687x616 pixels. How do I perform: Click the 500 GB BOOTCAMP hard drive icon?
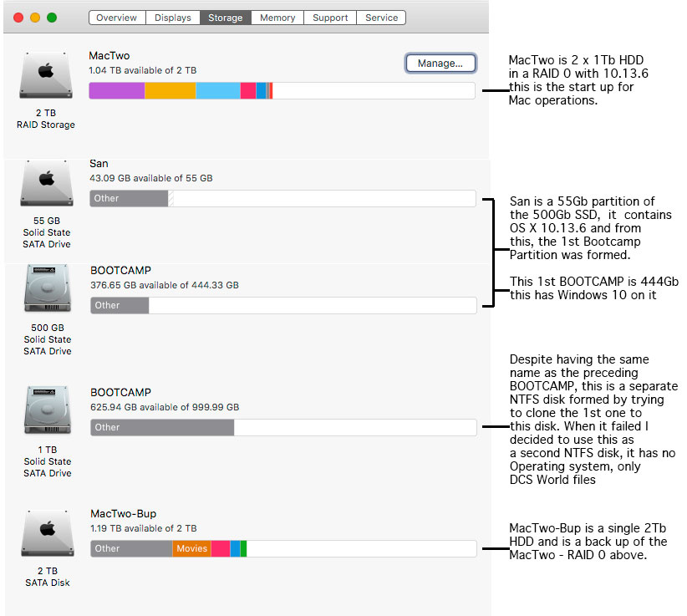click(48, 288)
